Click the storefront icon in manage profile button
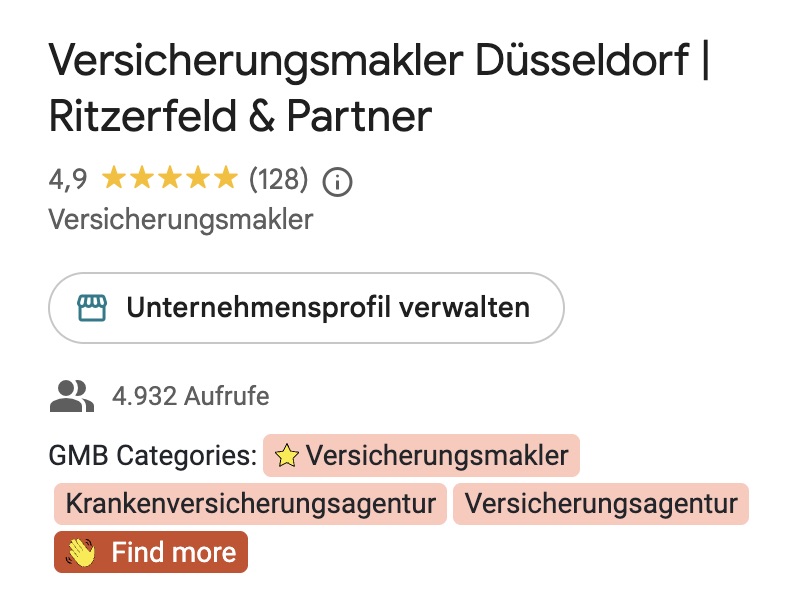 (x=92, y=308)
